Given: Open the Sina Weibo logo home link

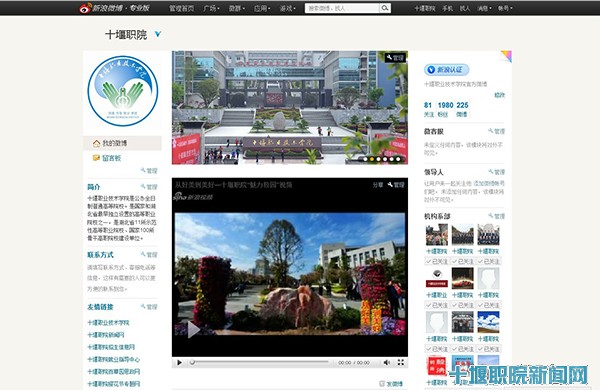Looking at the screenshot, I should click(114, 8).
